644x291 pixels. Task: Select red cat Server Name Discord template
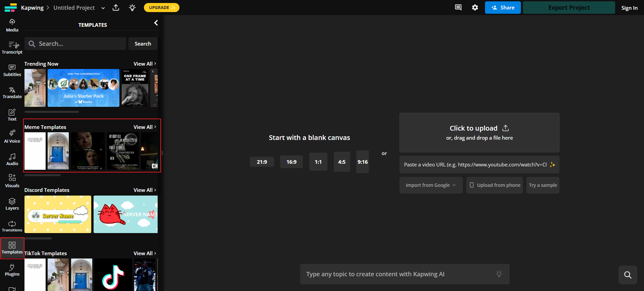click(125, 214)
